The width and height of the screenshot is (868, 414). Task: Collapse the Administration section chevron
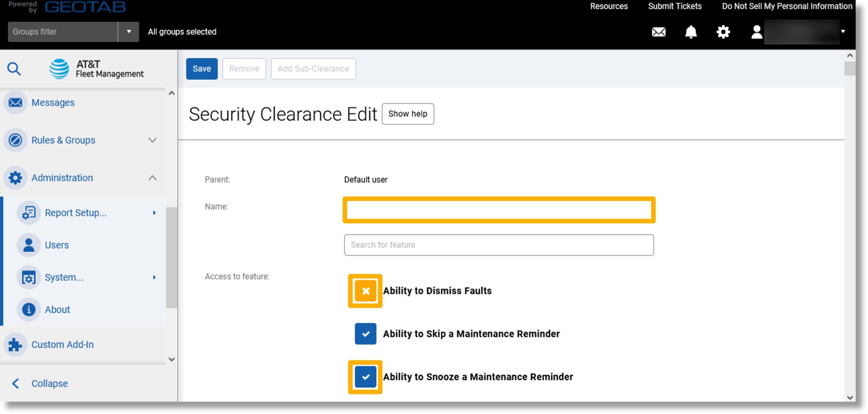pos(153,178)
